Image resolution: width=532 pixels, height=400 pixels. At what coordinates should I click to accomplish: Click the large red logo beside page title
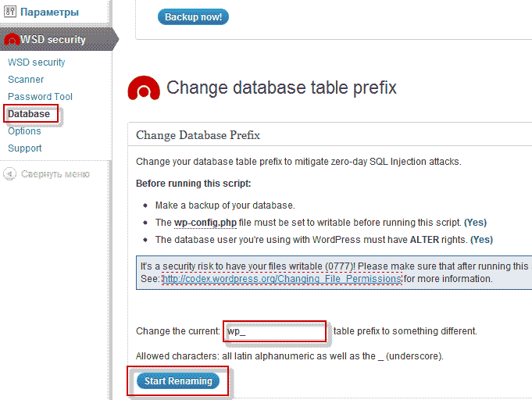click(x=144, y=87)
